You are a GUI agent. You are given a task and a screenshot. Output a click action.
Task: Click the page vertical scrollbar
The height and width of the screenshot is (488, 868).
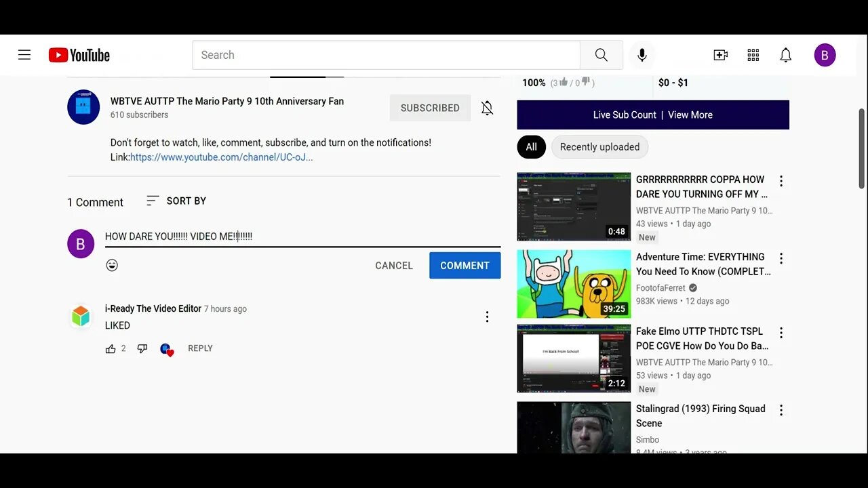click(862, 148)
